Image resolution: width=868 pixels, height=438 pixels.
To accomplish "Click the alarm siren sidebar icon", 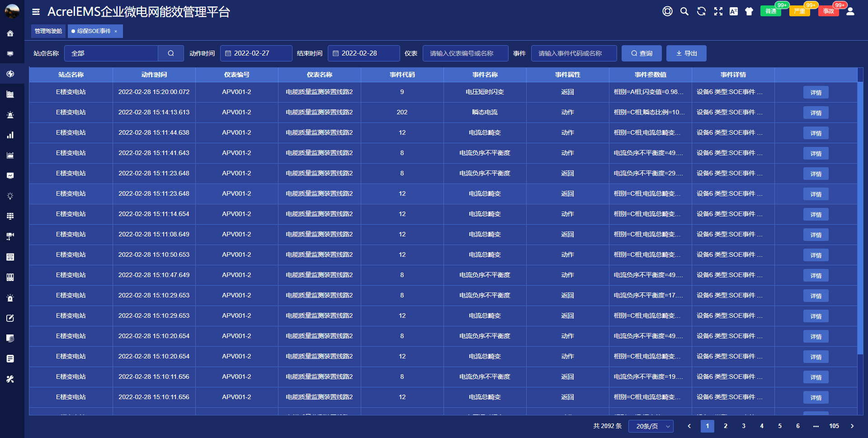I will click(10, 115).
